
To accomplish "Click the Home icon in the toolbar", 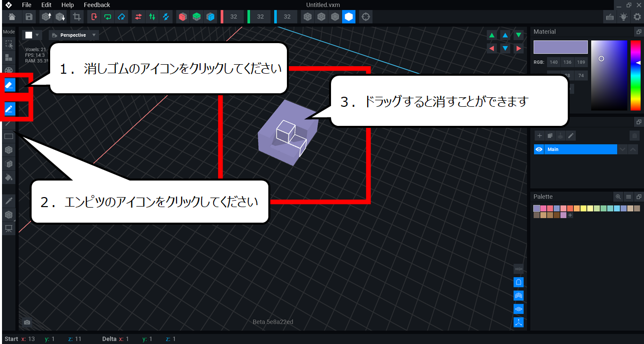I will (12, 17).
